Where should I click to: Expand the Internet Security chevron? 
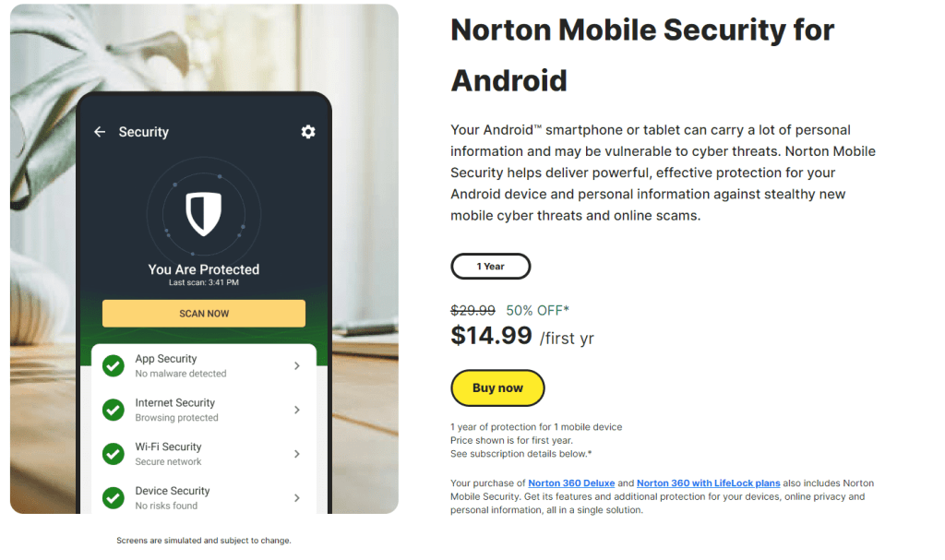coord(296,410)
